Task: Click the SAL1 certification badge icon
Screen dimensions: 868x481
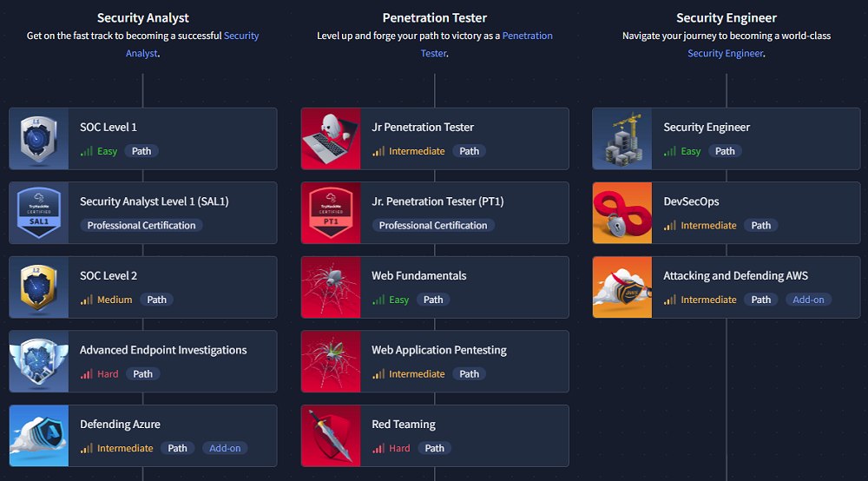Action: (39, 213)
